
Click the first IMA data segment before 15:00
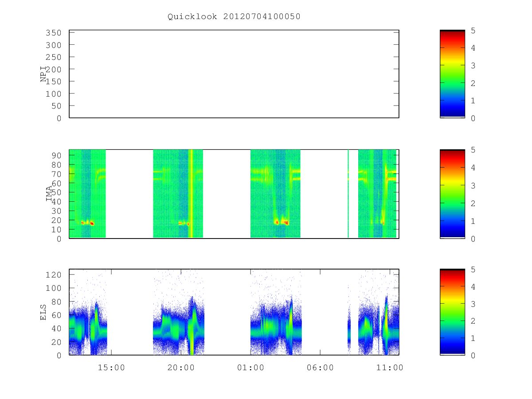(87, 194)
